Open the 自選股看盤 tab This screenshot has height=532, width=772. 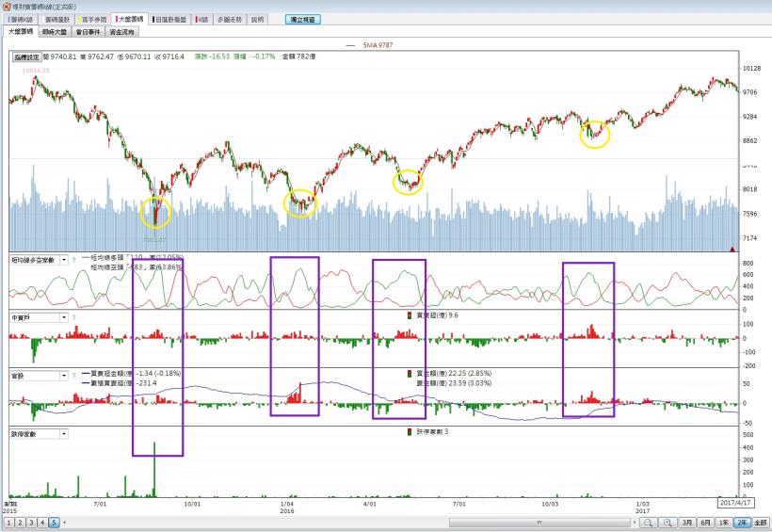pos(169,20)
